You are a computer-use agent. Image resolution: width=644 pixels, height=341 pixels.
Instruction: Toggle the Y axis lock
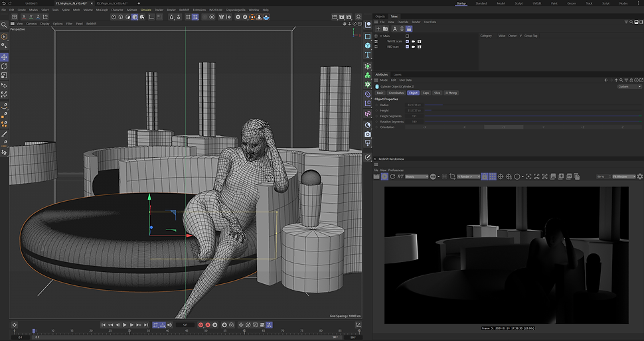pyautogui.click(x=31, y=17)
